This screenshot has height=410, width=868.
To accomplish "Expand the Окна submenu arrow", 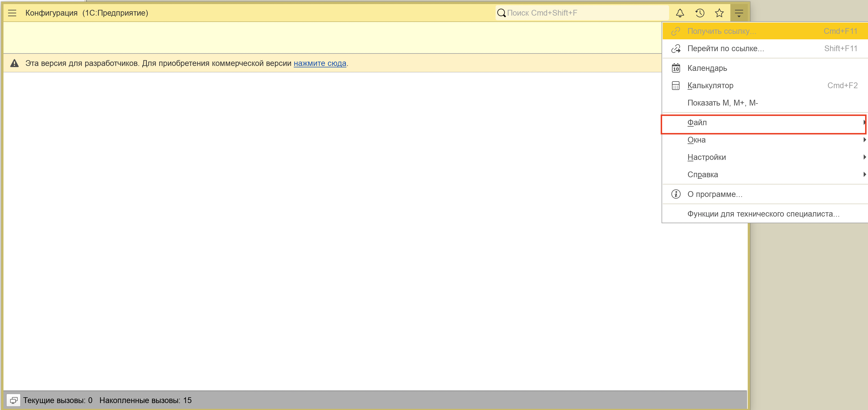I will [x=865, y=140].
